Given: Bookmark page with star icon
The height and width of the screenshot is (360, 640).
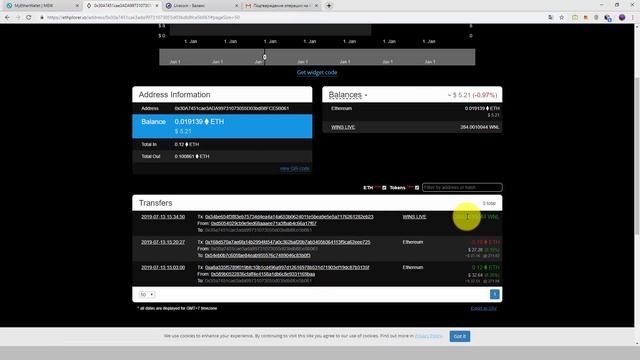Looking at the screenshot, I should click(562, 18).
